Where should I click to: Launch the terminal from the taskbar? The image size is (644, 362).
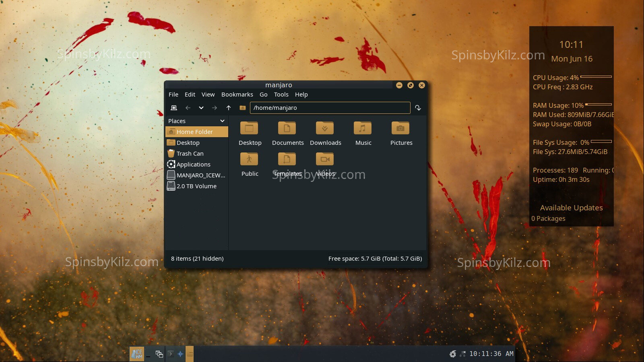[x=171, y=354]
